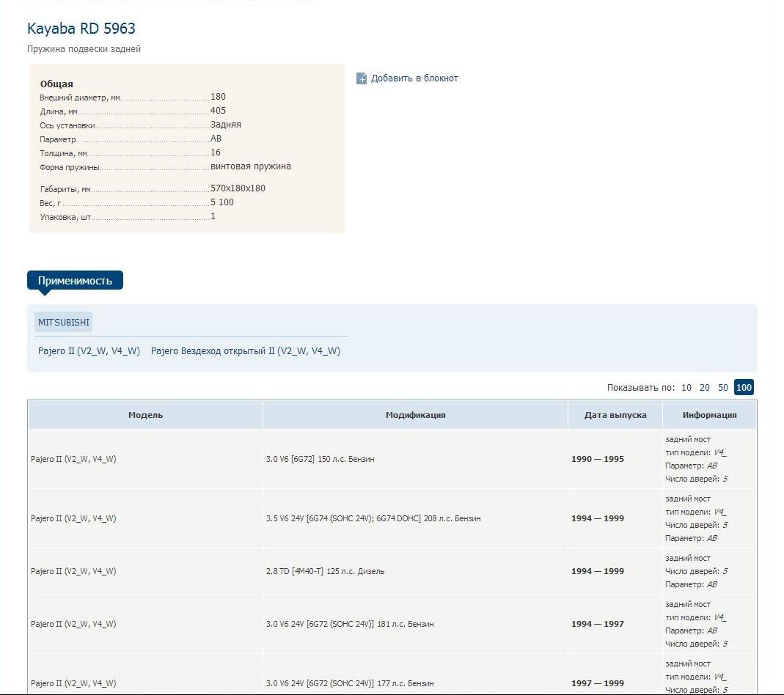The width and height of the screenshot is (784, 695).
Task: Click the 'Дата выпуска' column header
Action: coord(615,415)
